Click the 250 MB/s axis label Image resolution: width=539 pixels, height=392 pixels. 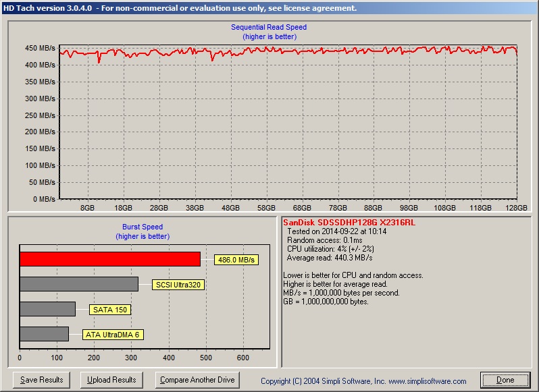[x=40, y=115]
